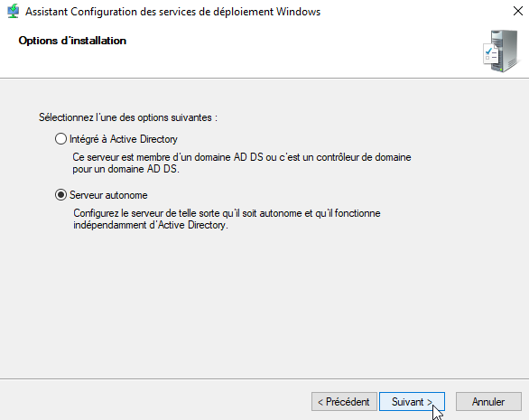The height and width of the screenshot is (420, 529).
Task: Close the configuration wizard window
Action: tap(518, 11)
